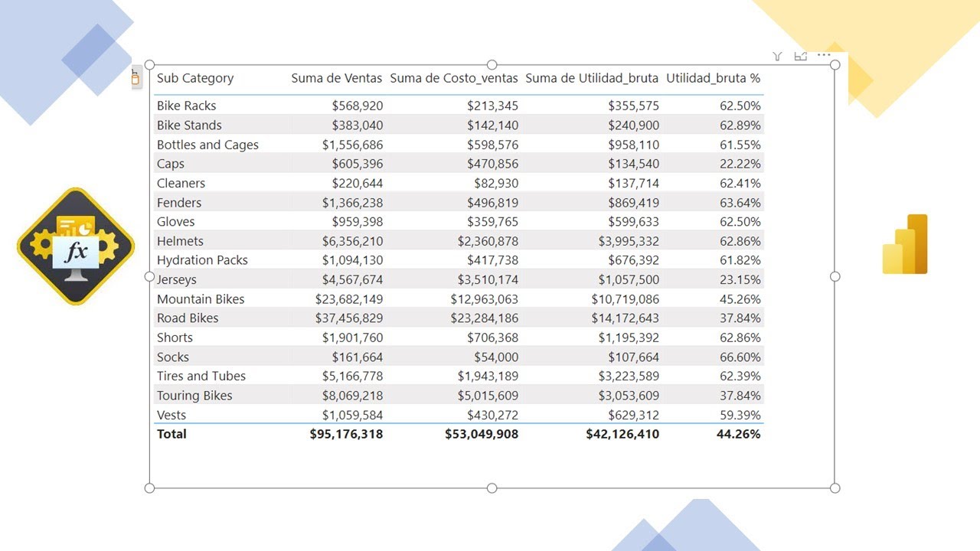
Task: Select the Hydration Packs row label
Action: (202, 260)
